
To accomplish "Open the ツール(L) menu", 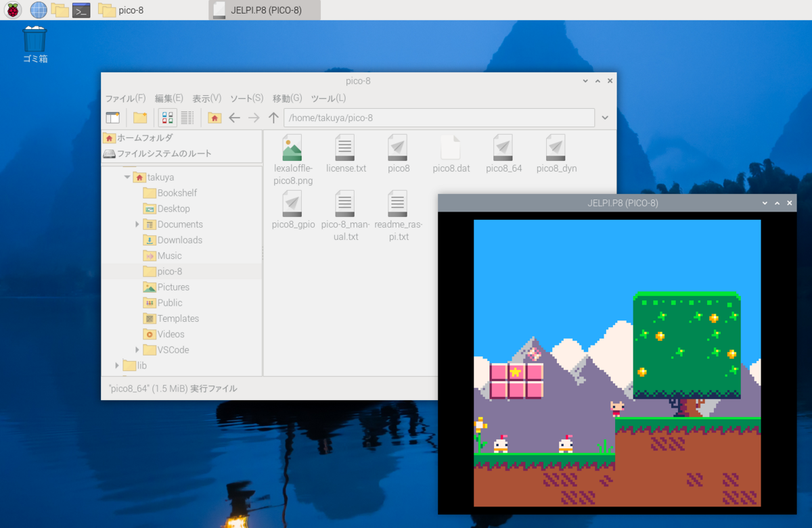I will click(328, 99).
